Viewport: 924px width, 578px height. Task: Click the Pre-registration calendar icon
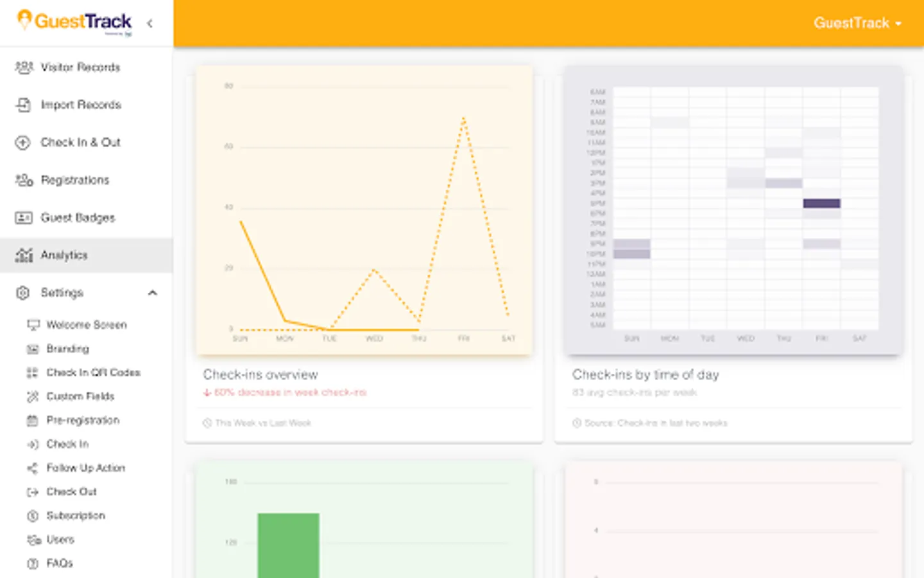33,420
